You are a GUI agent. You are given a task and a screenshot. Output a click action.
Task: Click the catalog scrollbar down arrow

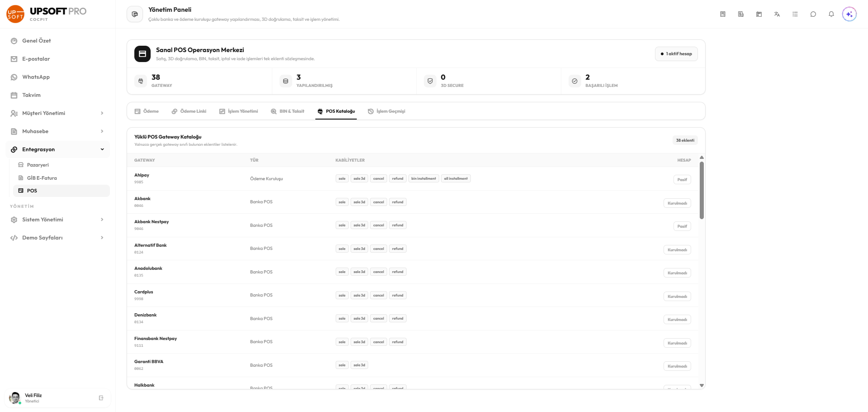pyautogui.click(x=702, y=386)
